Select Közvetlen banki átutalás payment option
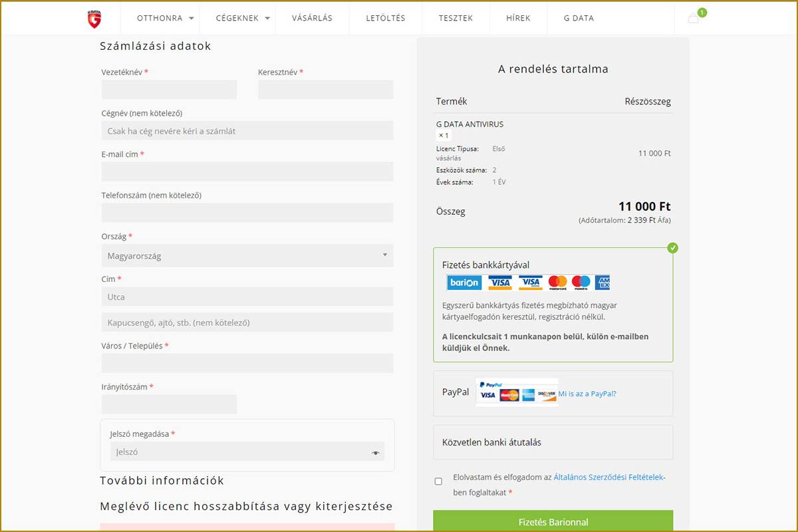Image resolution: width=798 pixels, height=532 pixels. [x=491, y=442]
